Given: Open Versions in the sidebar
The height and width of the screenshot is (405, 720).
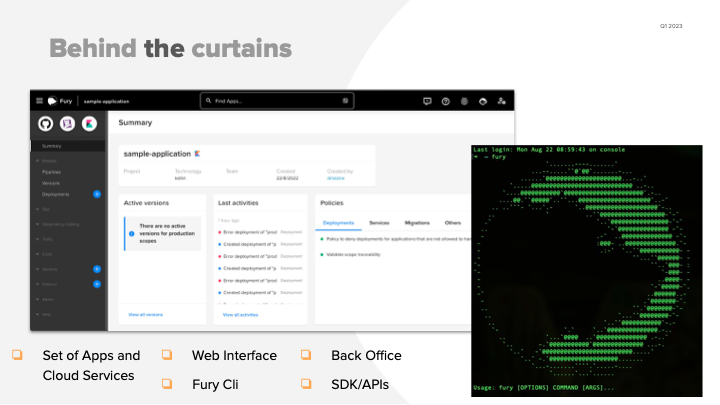Looking at the screenshot, I should pyautogui.click(x=51, y=183).
